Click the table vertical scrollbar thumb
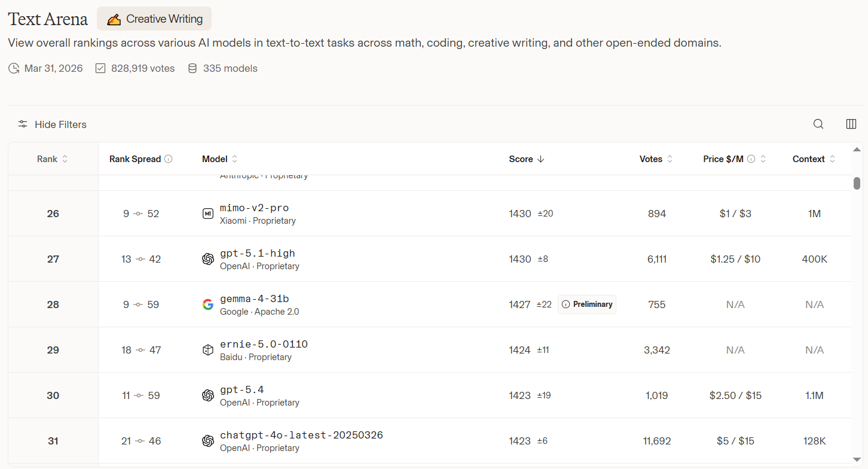Screen dimensions: 868x469 [x=857, y=183]
